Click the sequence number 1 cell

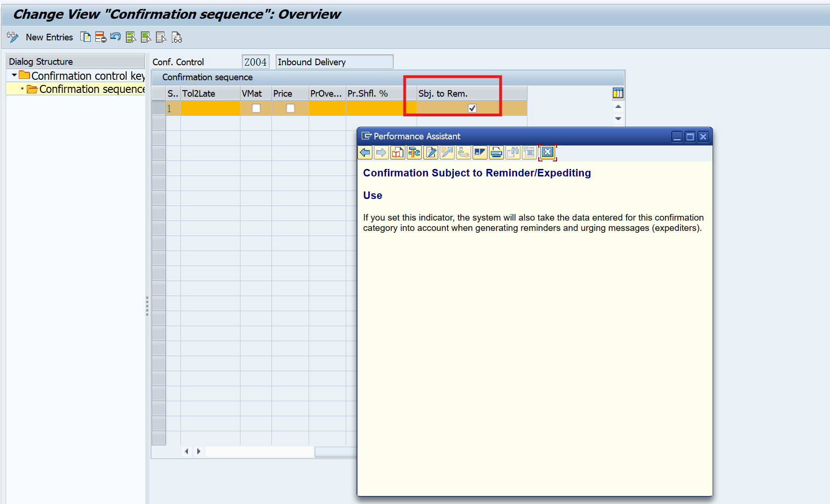(x=173, y=108)
